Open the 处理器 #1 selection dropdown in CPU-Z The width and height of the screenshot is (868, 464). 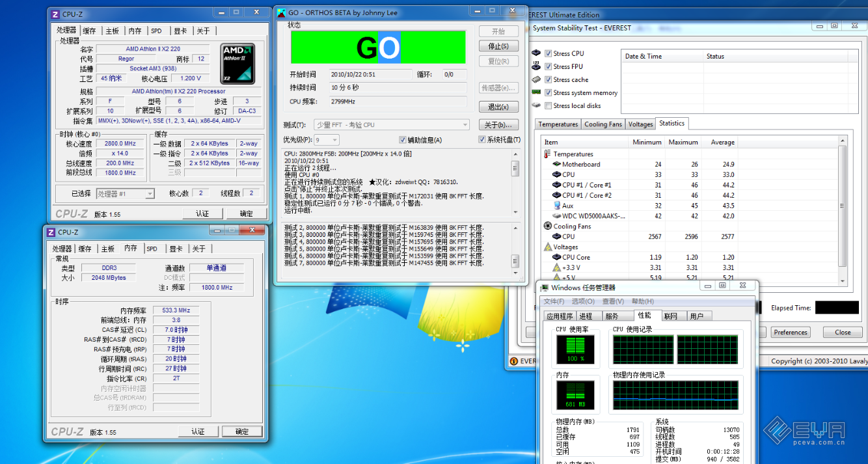click(126, 193)
